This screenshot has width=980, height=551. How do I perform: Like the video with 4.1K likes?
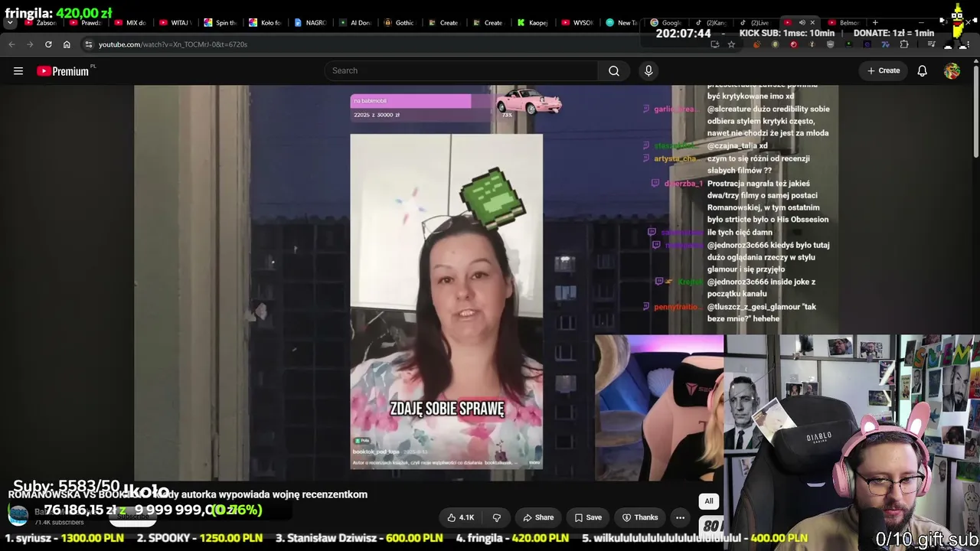pyautogui.click(x=461, y=517)
